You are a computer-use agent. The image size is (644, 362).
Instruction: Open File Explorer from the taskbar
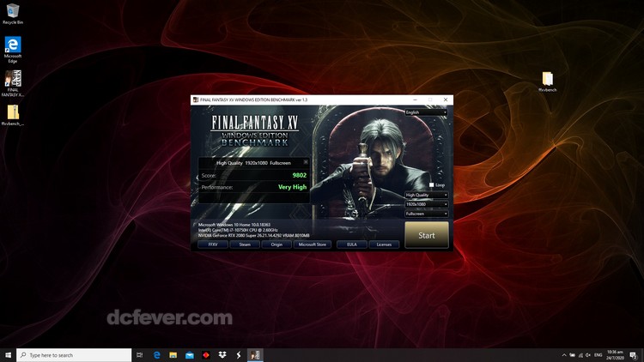173,355
